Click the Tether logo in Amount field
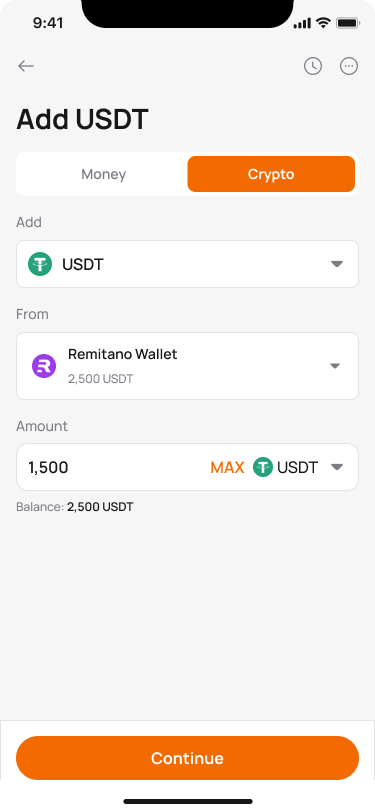This screenshot has width=375, height=812. tap(263, 467)
